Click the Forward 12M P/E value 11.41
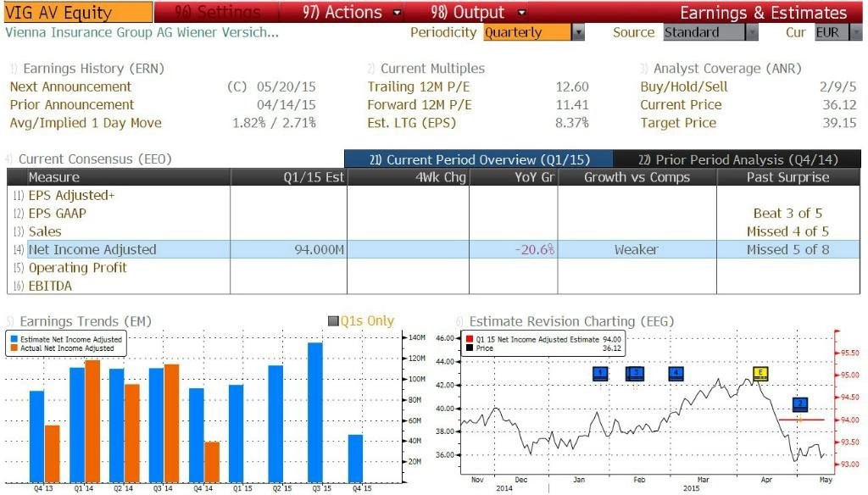The image size is (868, 495). pyautogui.click(x=572, y=104)
